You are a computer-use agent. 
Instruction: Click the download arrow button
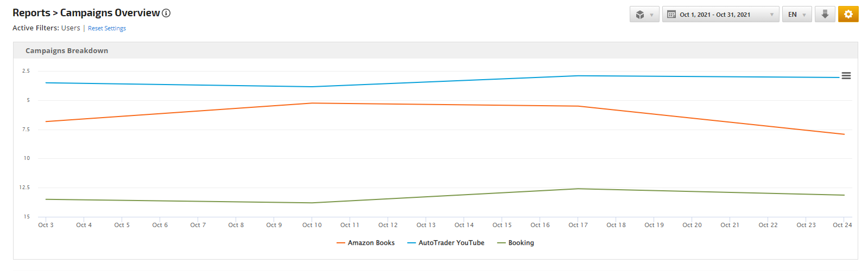825,15
